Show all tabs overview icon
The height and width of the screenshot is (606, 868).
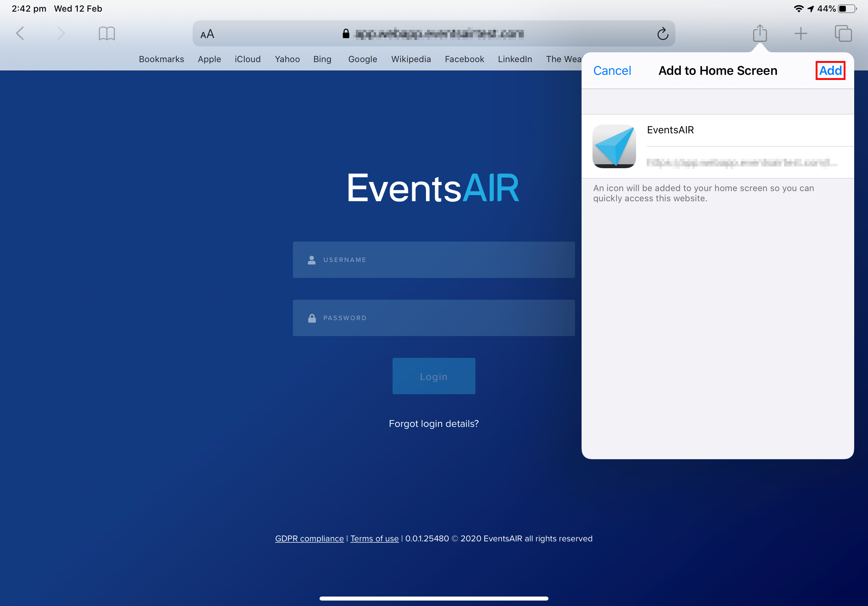843,34
